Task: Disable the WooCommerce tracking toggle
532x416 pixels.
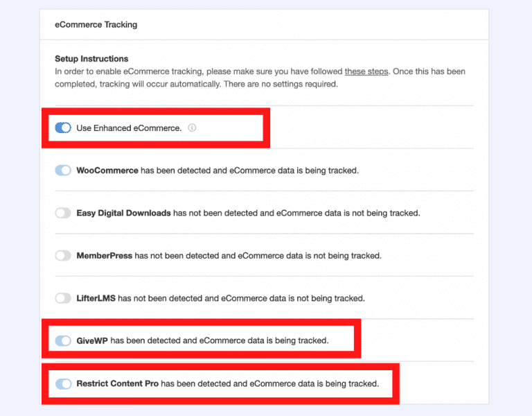Action: (x=63, y=170)
